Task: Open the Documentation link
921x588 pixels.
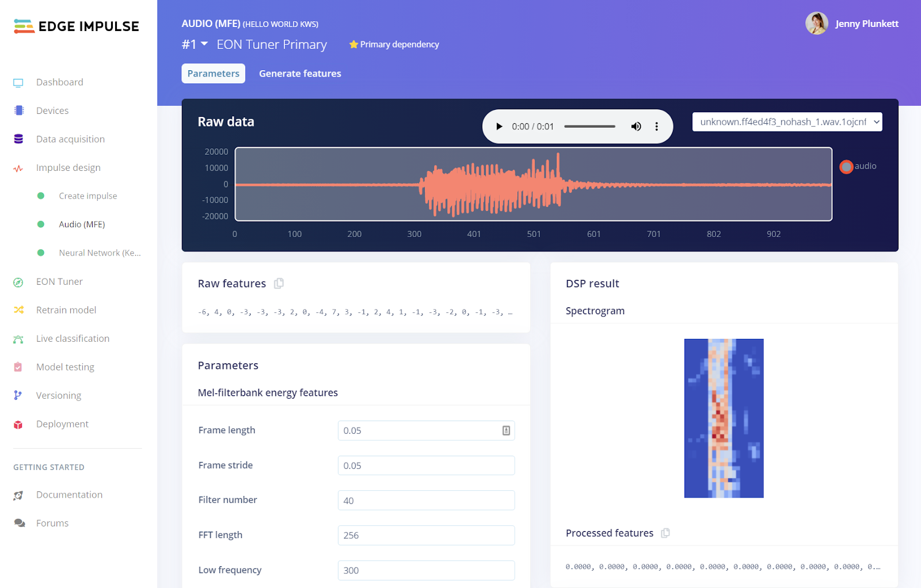Action: pos(69,495)
